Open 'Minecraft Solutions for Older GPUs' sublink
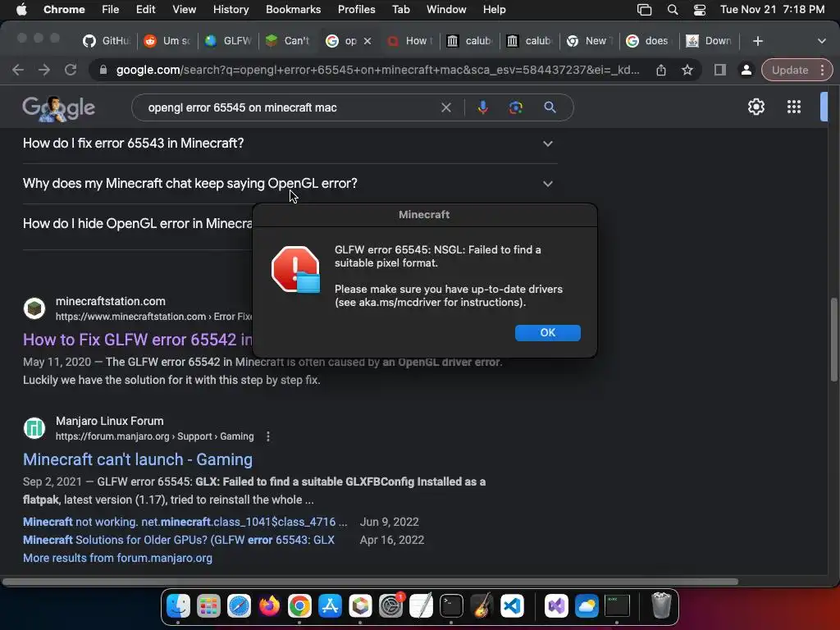 [x=178, y=540]
